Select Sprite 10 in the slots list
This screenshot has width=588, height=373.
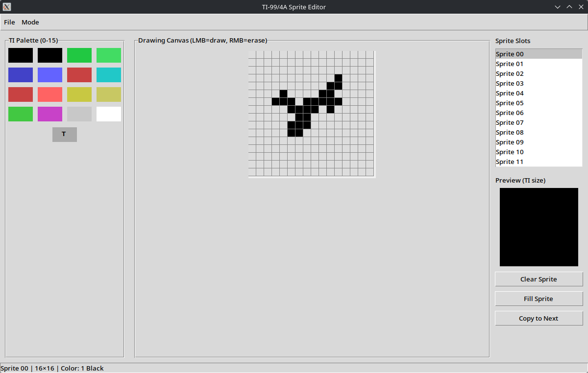[x=539, y=152]
